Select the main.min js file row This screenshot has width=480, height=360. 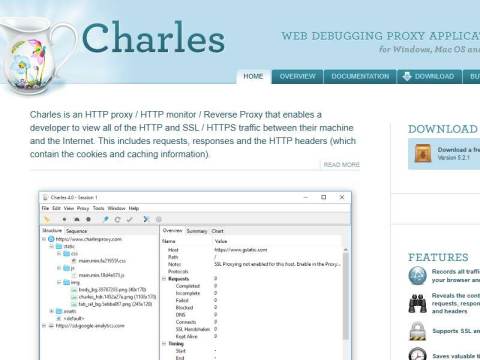(x=98, y=275)
